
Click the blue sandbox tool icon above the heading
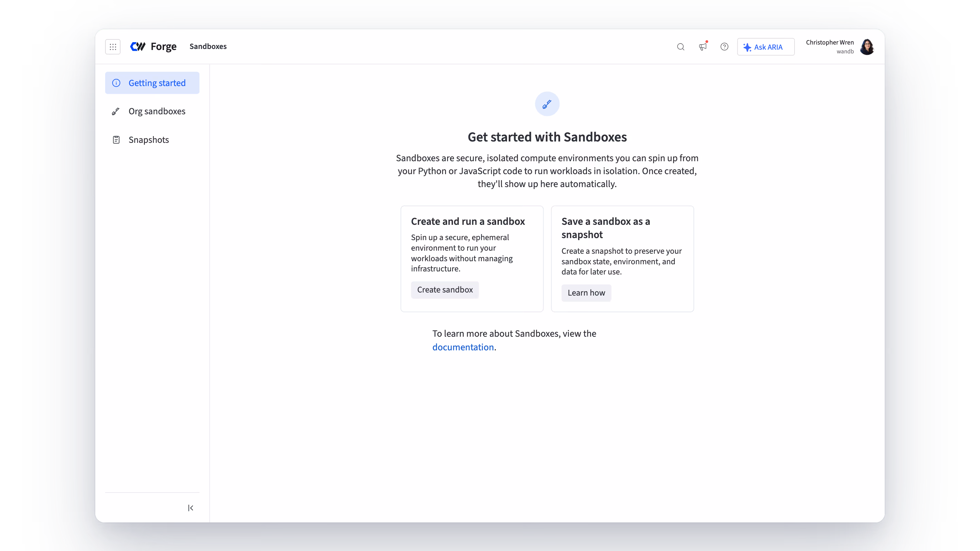(x=547, y=104)
